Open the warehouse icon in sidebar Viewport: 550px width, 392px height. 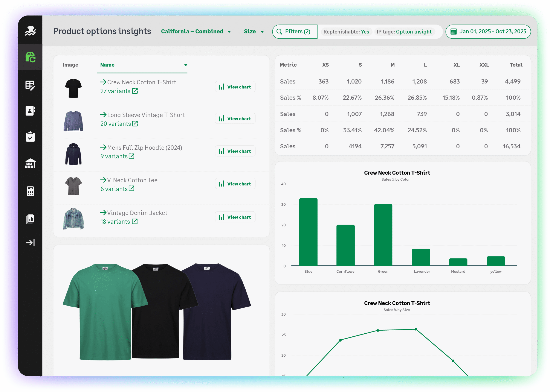30,163
